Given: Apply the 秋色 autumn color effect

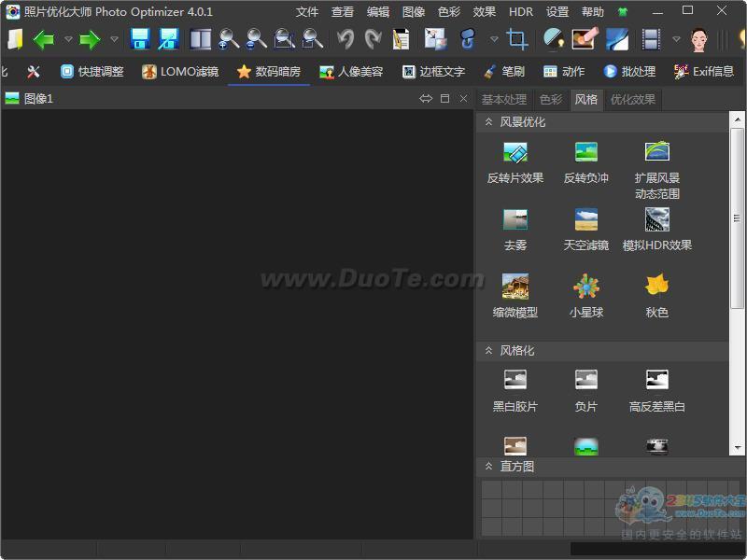Looking at the screenshot, I should click(657, 297).
